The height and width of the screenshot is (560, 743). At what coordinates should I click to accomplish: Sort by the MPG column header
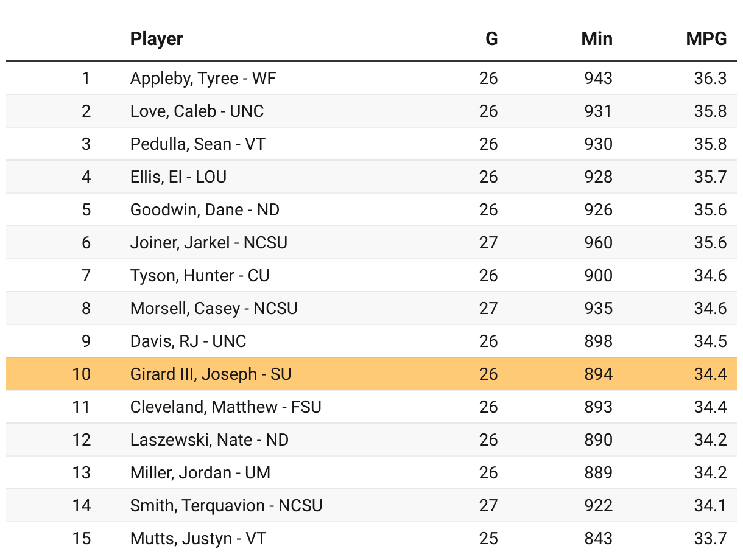[x=706, y=39]
